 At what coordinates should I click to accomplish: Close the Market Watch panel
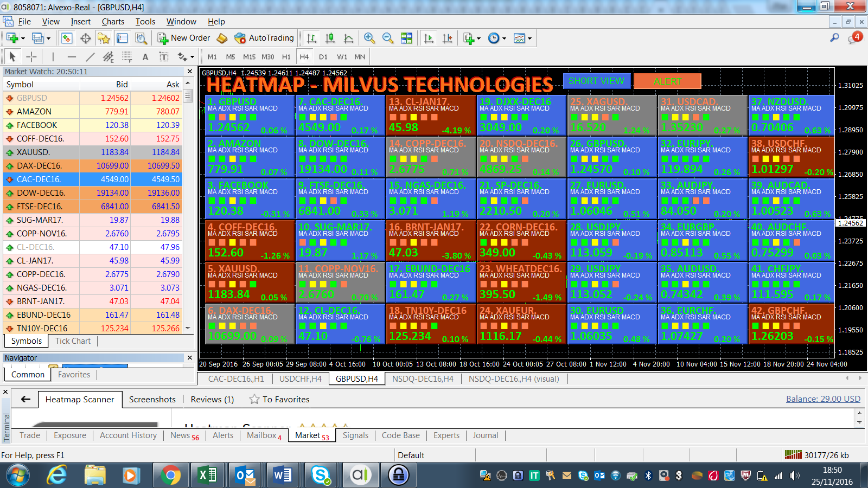pyautogui.click(x=190, y=72)
